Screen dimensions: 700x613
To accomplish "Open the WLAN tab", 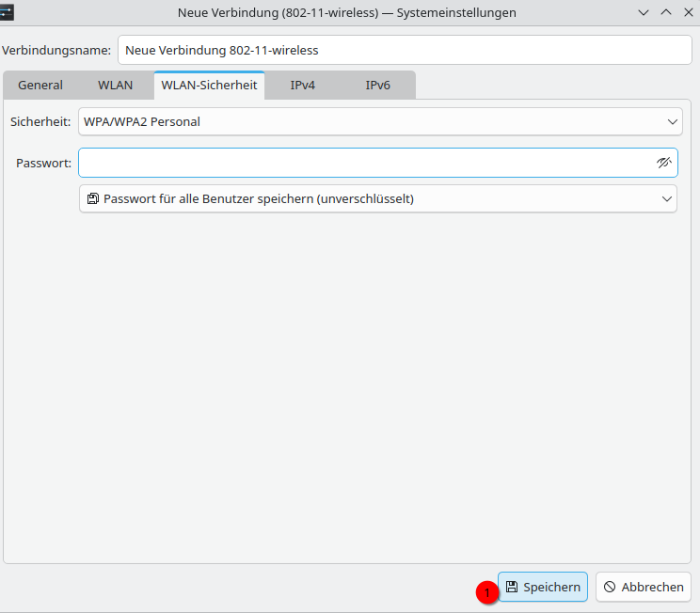I will (x=115, y=85).
